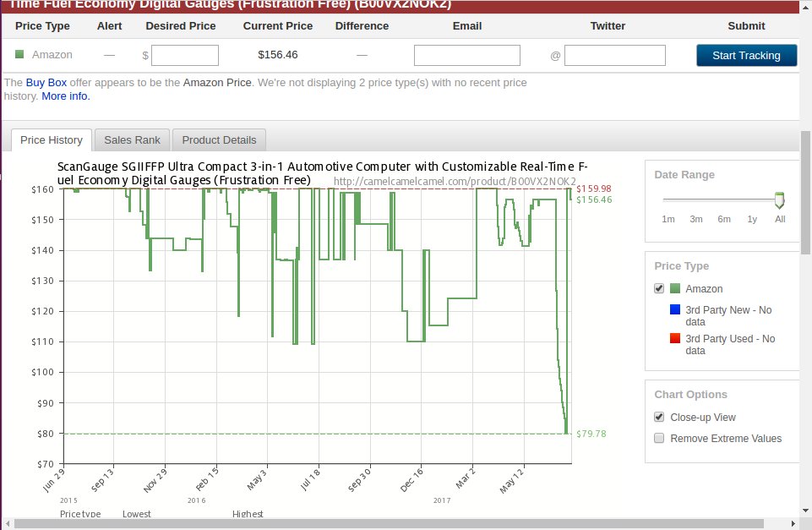Click the Twitter column header
The image size is (812, 530).
608,26
